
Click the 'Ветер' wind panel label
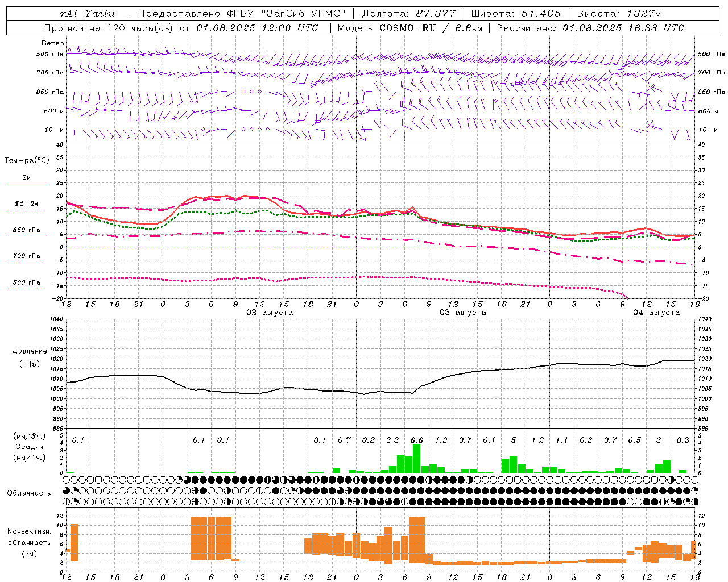(x=52, y=43)
